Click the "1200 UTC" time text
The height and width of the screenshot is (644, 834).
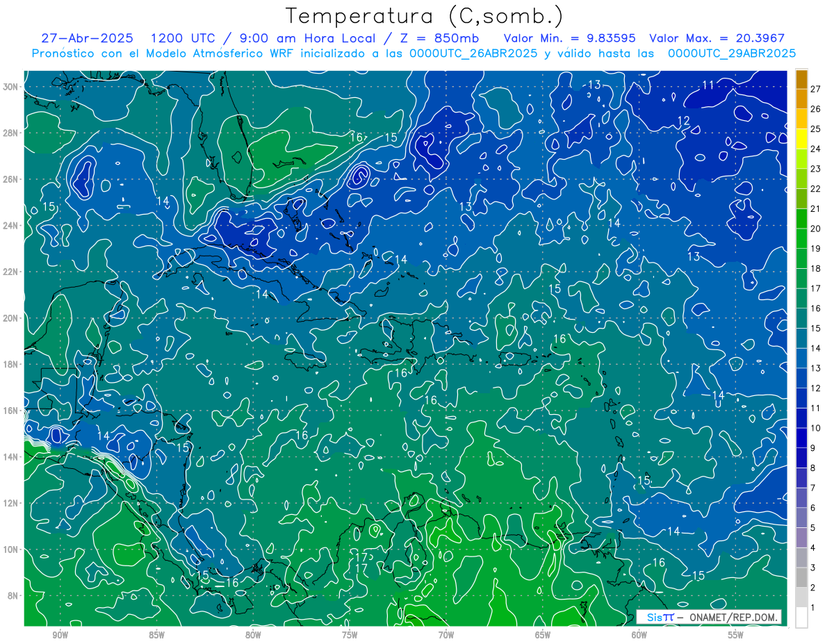pos(184,38)
